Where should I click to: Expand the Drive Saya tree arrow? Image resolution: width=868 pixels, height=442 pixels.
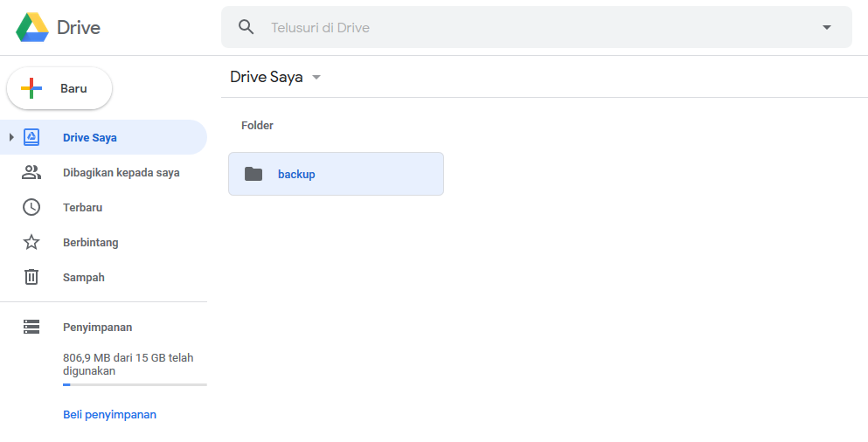[11, 137]
